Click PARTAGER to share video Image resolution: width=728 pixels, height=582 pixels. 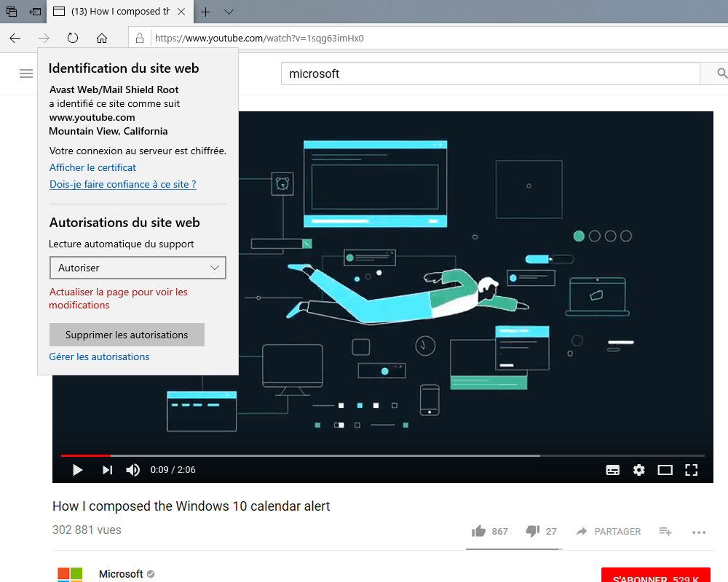click(x=608, y=531)
